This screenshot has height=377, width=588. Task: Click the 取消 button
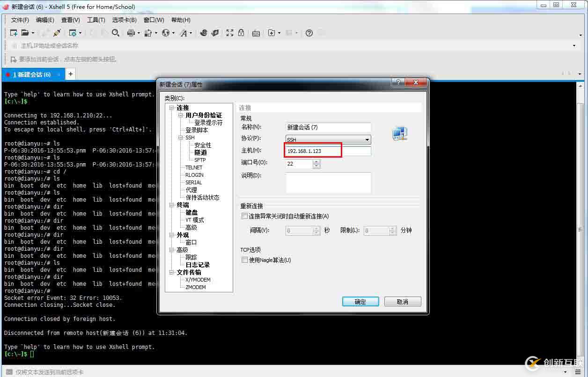click(x=403, y=302)
